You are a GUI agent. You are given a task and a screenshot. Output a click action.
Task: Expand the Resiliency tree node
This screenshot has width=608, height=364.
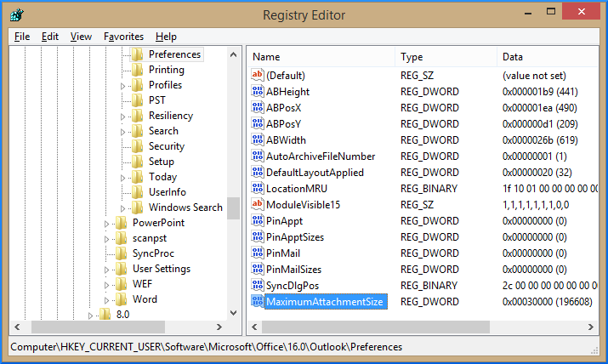pyautogui.click(x=122, y=117)
